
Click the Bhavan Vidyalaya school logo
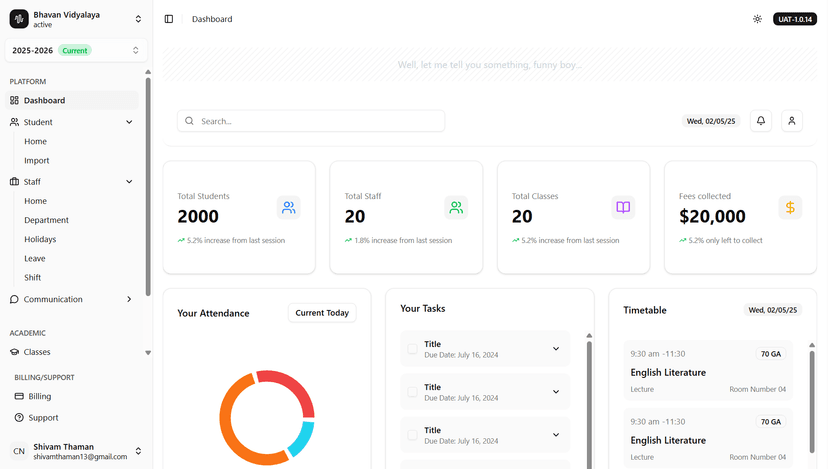tap(19, 19)
